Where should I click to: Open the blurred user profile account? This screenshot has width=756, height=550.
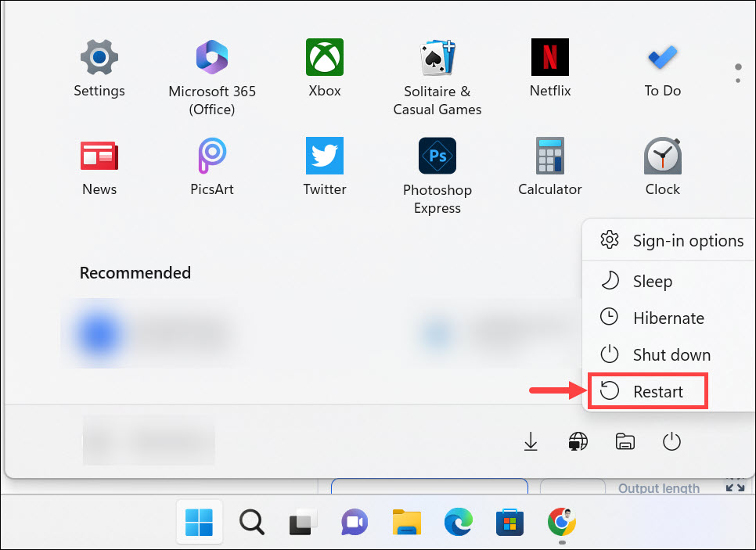click(x=149, y=440)
